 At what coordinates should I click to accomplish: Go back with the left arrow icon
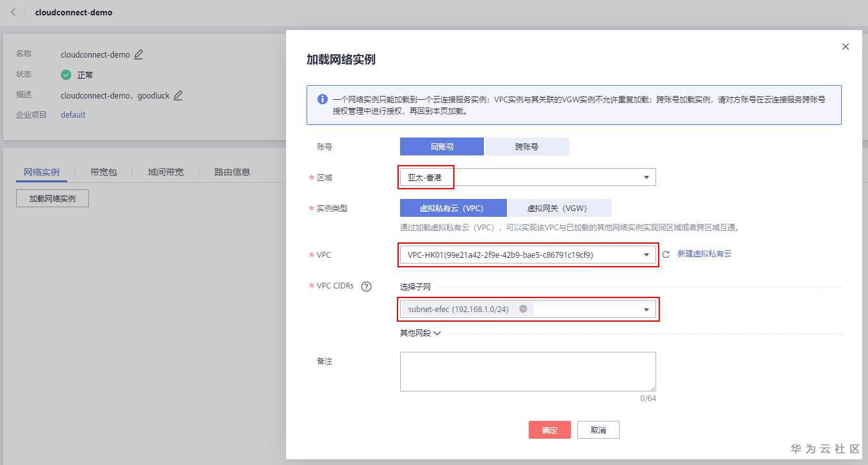pos(13,12)
